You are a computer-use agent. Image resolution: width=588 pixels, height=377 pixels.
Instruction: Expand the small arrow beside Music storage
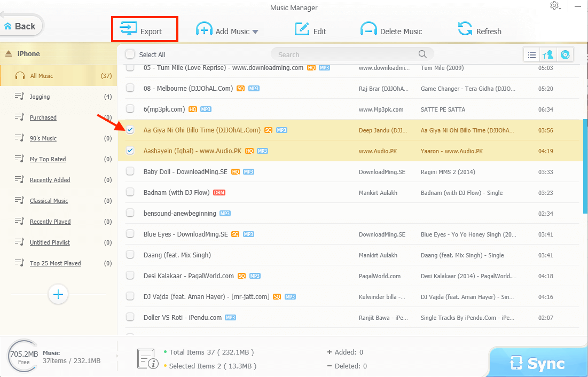pyautogui.click(x=117, y=356)
